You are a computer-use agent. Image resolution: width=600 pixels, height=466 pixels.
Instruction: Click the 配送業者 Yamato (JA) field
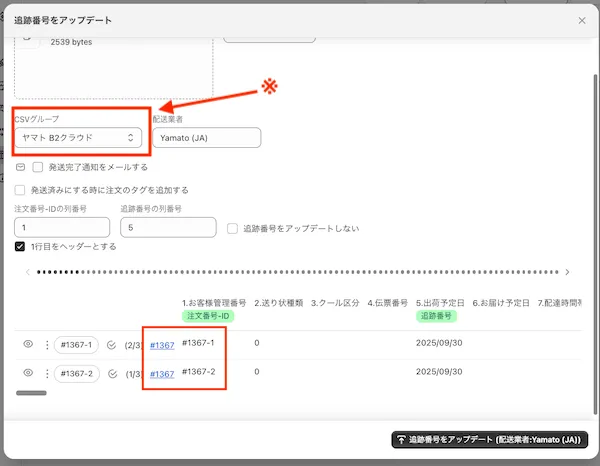pyautogui.click(x=206, y=138)
